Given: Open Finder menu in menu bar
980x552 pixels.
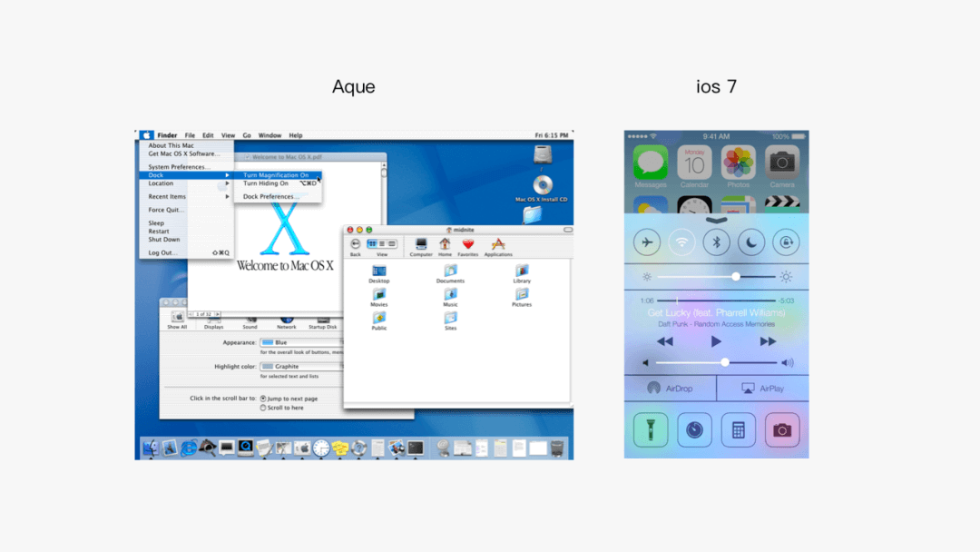Looking at the screenshot, I should coord(167,135).
